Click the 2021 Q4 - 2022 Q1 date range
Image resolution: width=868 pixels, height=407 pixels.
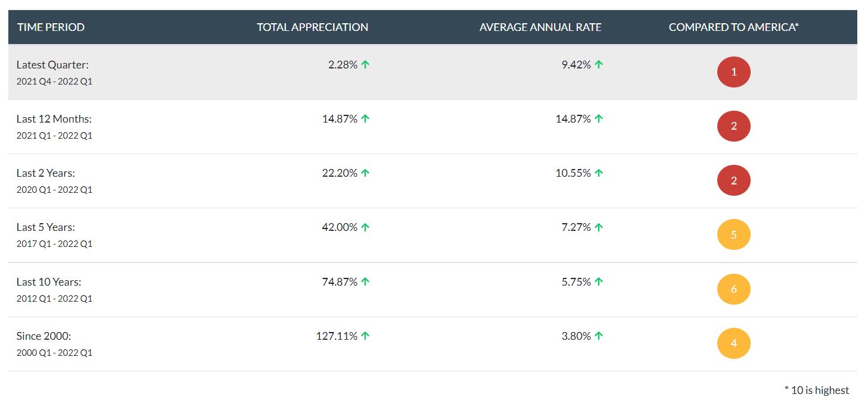click(x=54, y=82)
